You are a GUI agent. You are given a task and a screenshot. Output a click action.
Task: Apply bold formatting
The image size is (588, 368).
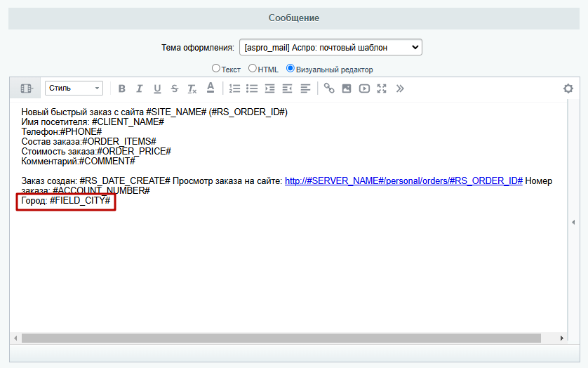(x=122, y=88)
